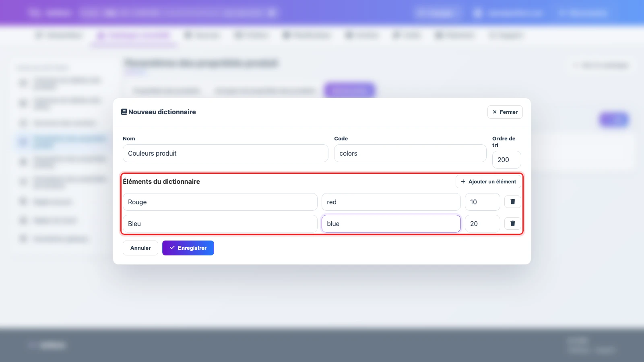Click the Nom field label
This screenshot has height=362, width=644.
tap(129, 138)
